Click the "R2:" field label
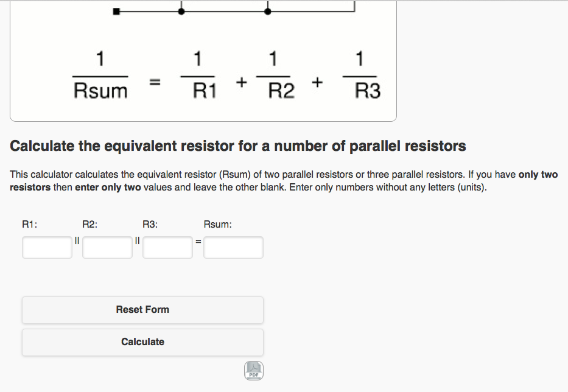This screenshot has height=392, width=568. (90, 224)
